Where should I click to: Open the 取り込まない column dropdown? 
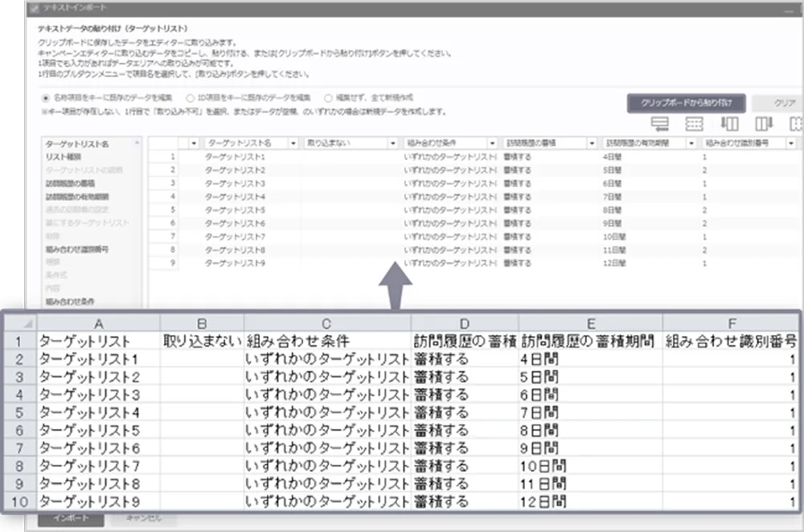392,142
